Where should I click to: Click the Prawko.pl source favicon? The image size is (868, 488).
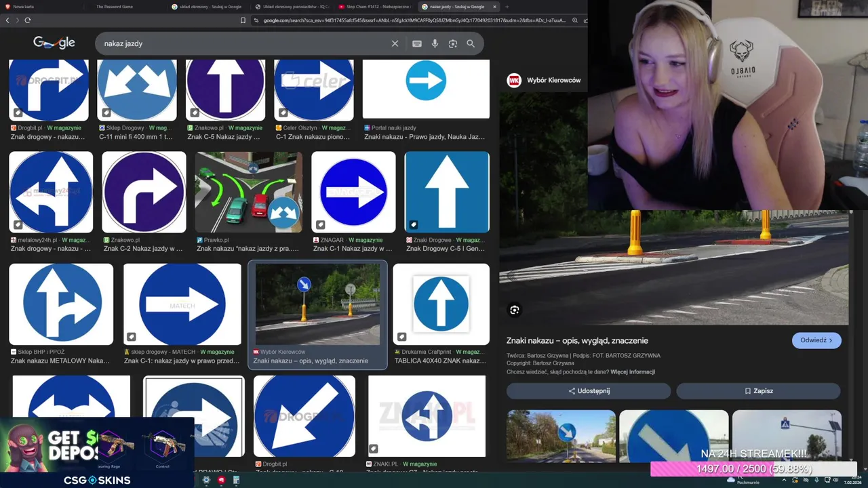(x=200, y=240)
